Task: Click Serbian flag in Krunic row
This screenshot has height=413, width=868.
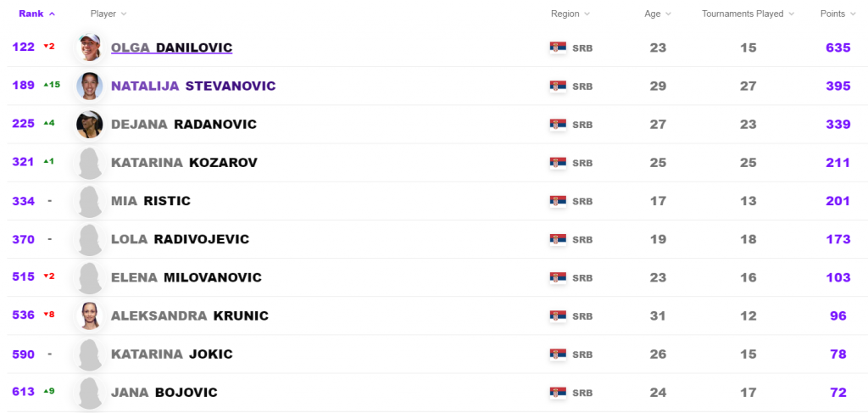Action: [x=558, y=315]
